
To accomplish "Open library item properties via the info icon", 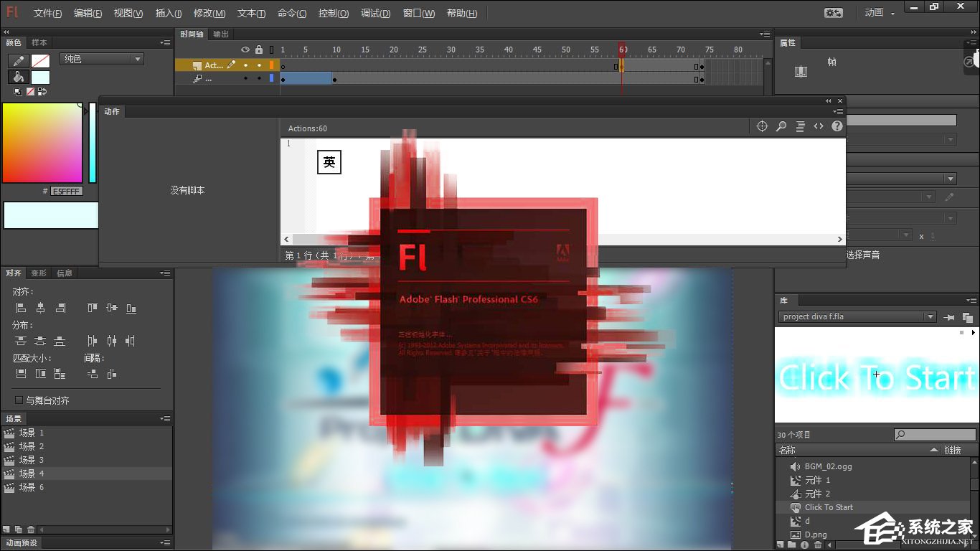I will (x=804, y=544).
